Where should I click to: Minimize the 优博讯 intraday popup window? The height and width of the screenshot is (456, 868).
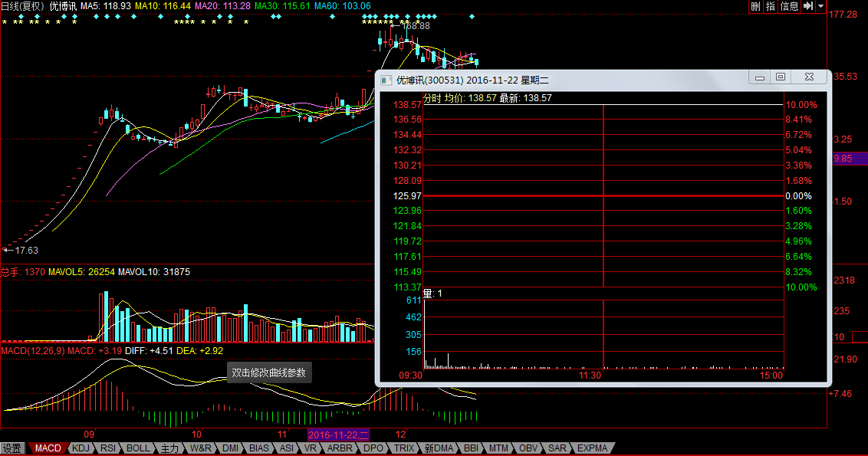click(x=760, y=77)
